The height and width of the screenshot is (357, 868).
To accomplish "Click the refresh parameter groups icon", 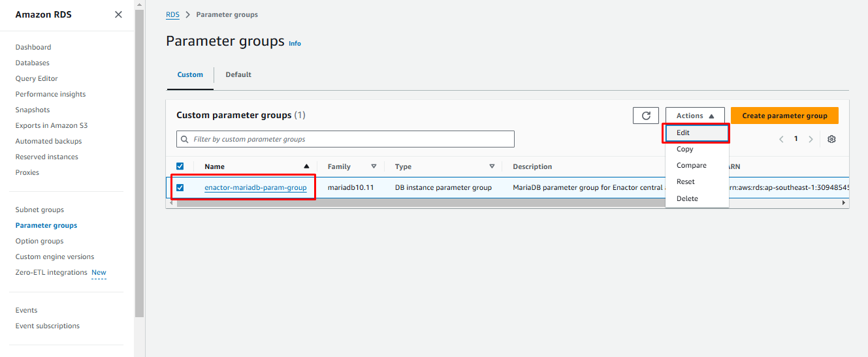I will 646,116.
